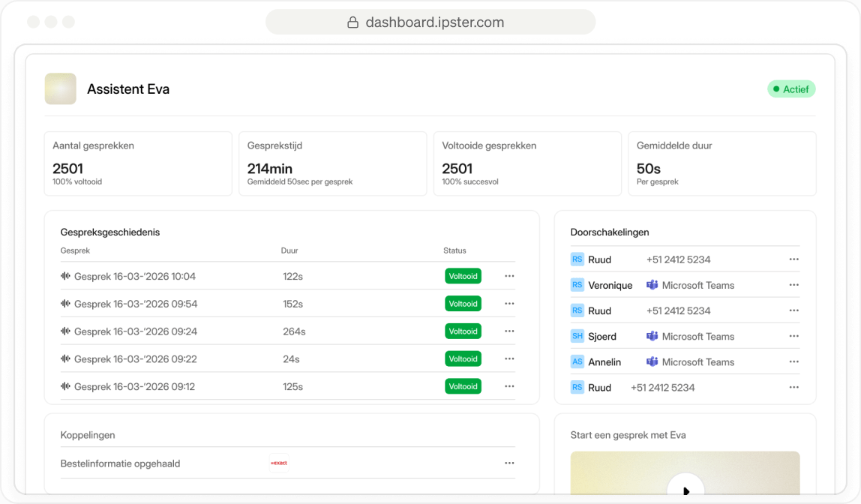Open the three-dot menu for Bestelinformatie opgehaald

coord(509,463)
